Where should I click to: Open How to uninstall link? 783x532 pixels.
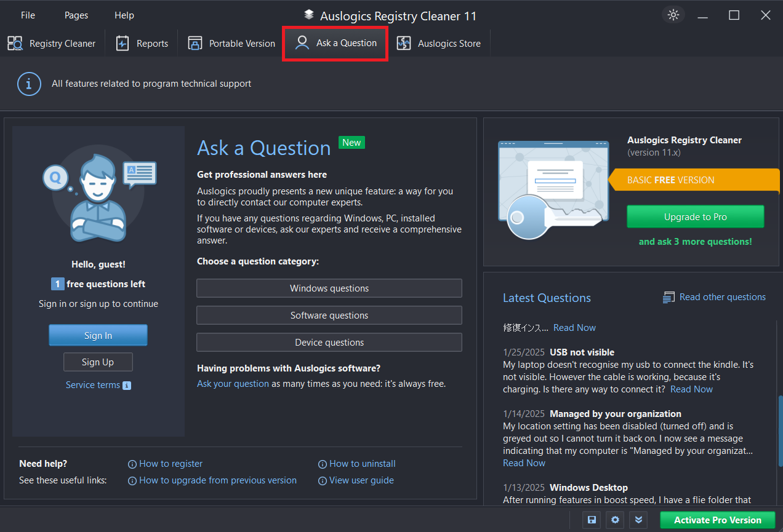click(363, 464)
